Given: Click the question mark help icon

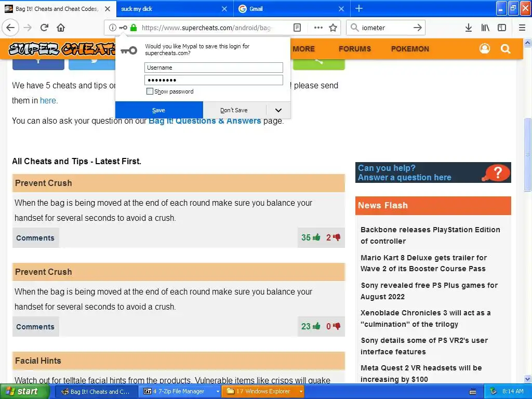Looking at the screenshot, I should coord(497,172).
